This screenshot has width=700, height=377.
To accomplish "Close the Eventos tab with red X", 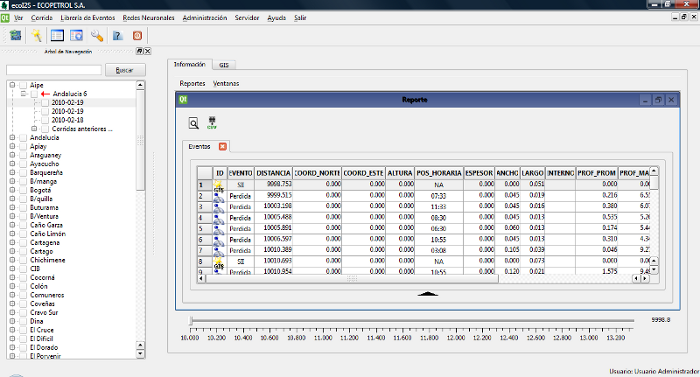I will point(222,146).
